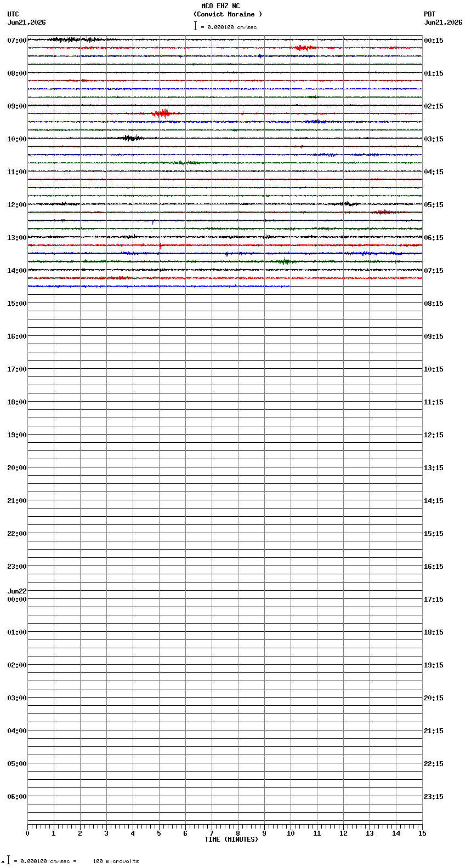Click the 23:15 PDT time label
Viewport: 466px width, 868px height.
434,796
